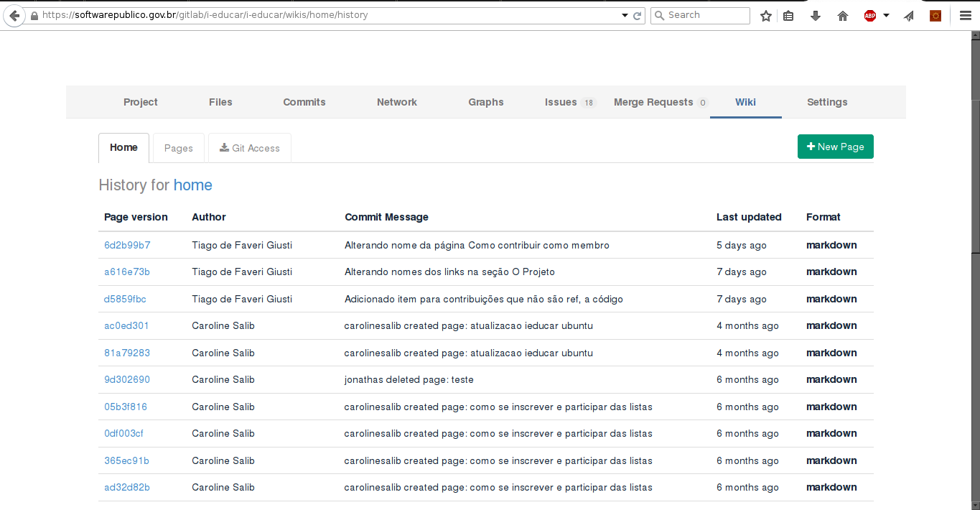Open page version 05b3f816
Screen dimensions: 980x510
(x=126, y=407)
